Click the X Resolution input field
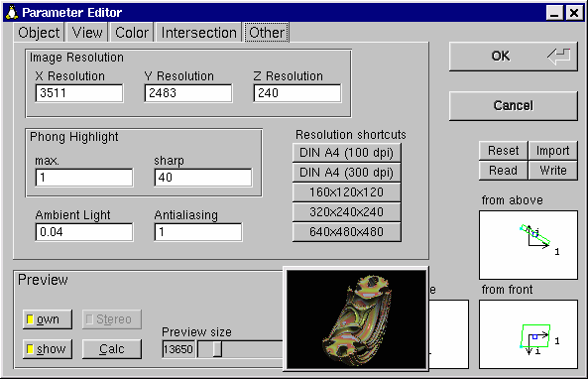588x379 pixels. (79, 93)
